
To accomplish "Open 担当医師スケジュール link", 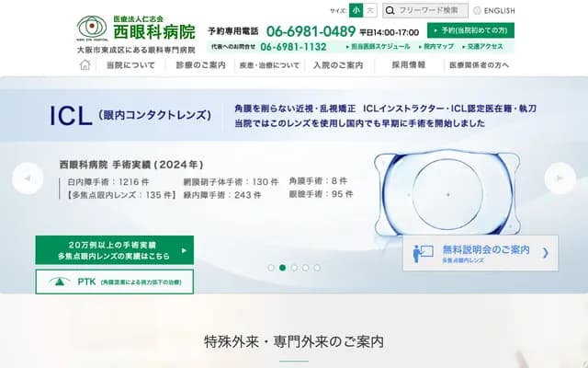I will pos(378,47).
